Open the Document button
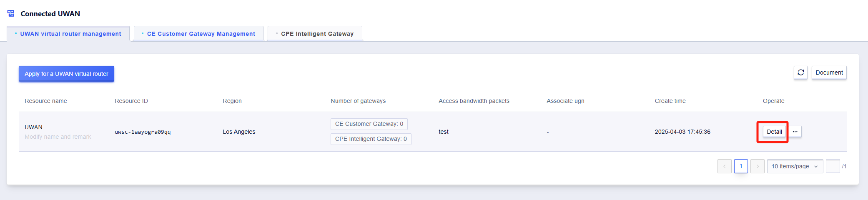This screenshot has height=200, width=868. (829, 72)
